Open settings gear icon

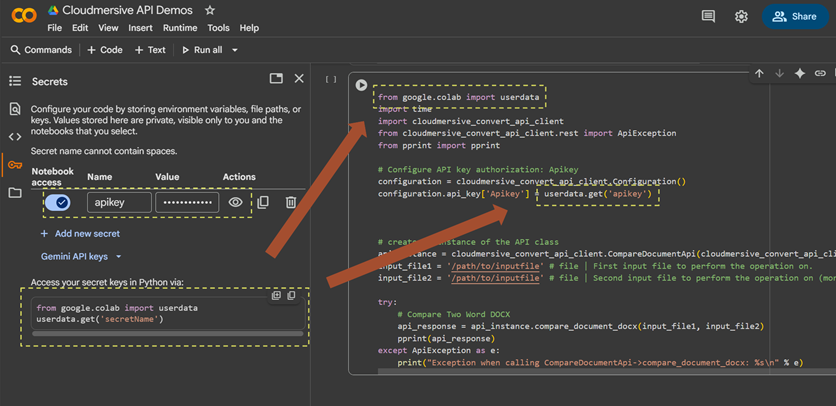click(x=741, y=17)
